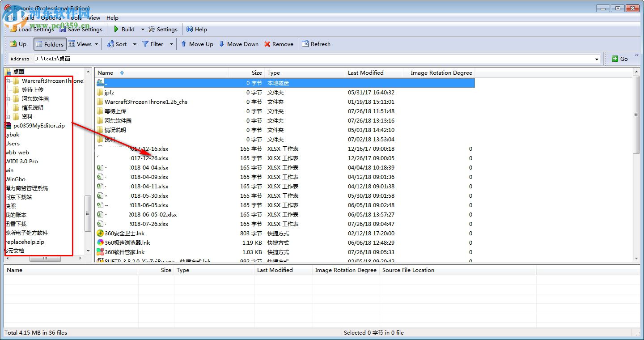Open the Help menu in the menu bar
The image size is (644, 340).
(x=112, y=18)
